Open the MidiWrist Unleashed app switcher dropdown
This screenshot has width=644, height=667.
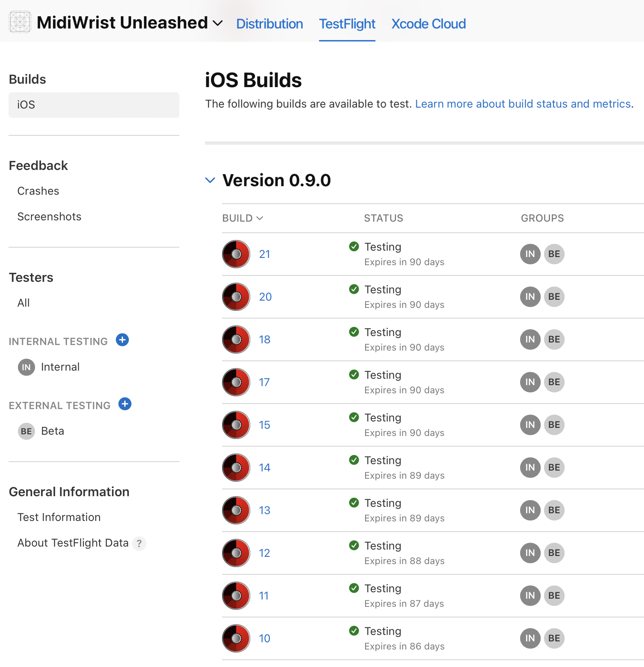click(x=218, y=23)
